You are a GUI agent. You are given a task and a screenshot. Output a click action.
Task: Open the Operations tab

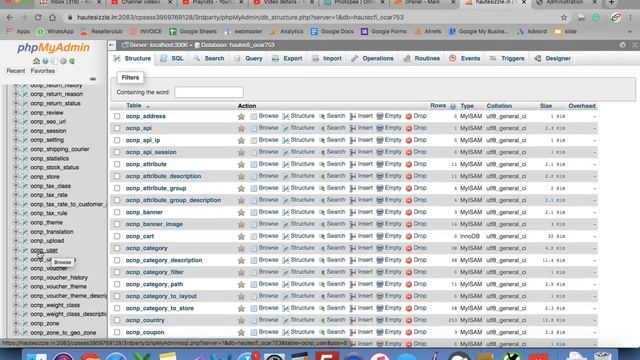(x=372, y=59)
